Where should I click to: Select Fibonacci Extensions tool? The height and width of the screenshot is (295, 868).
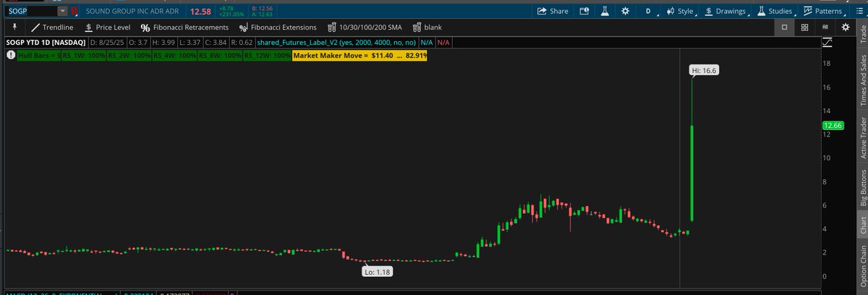pyautogui.click(x=278, y=27)
